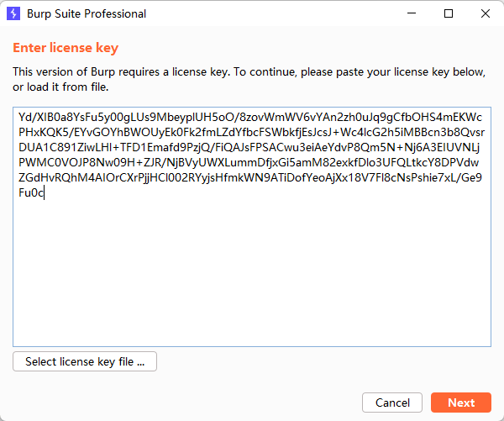Minimize the Burp Suite Professional window
The width and height of the screenshot is (504, 421).
pos(412,13)
